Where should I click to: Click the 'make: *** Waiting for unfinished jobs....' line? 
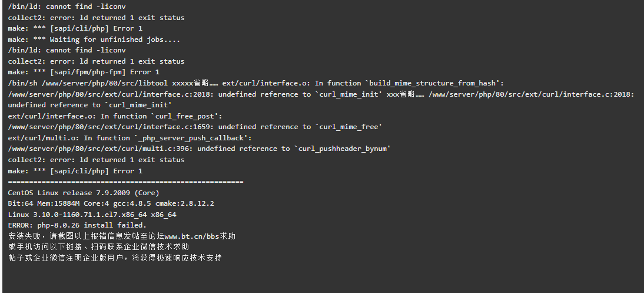(x=94, y=39)
